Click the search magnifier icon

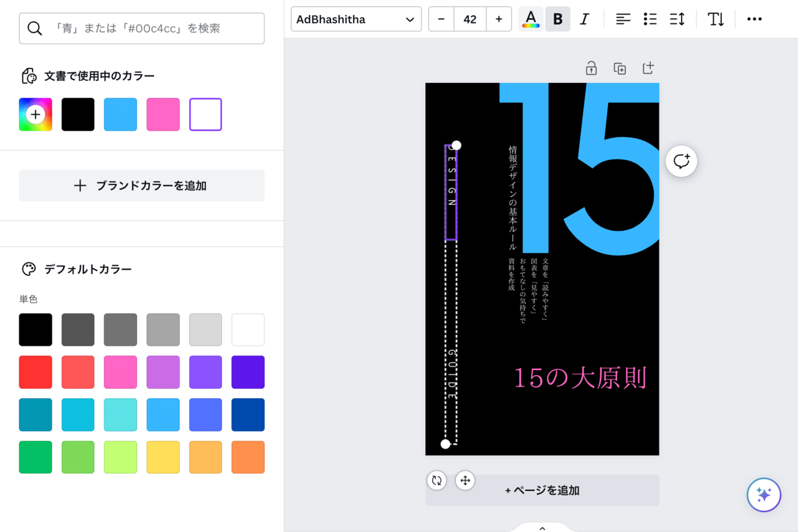coord(35,28)
